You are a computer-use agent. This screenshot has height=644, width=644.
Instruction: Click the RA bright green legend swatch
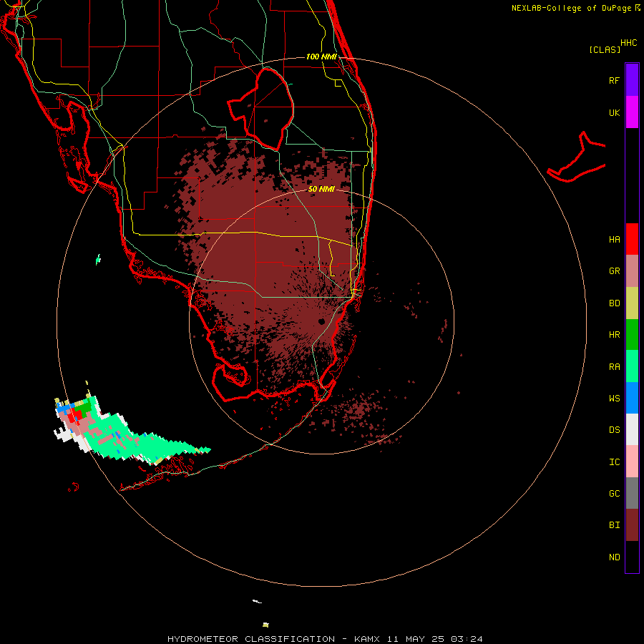632,366
